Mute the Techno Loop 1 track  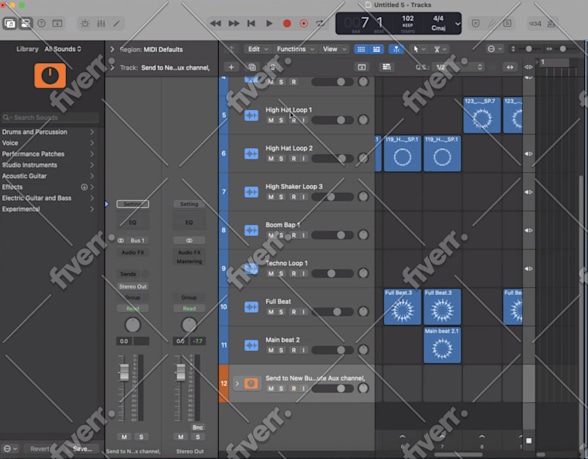pos(271,274)
